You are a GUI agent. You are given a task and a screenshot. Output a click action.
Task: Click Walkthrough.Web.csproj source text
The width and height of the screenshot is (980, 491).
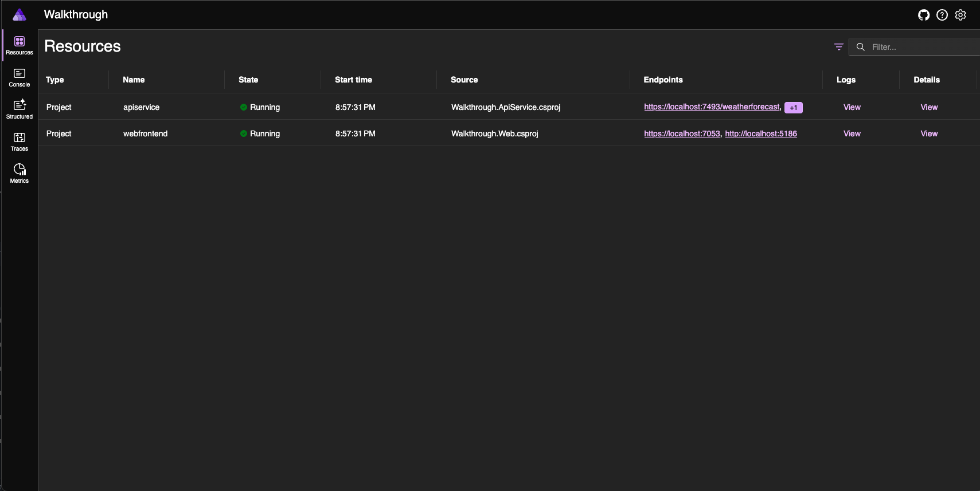495,133
